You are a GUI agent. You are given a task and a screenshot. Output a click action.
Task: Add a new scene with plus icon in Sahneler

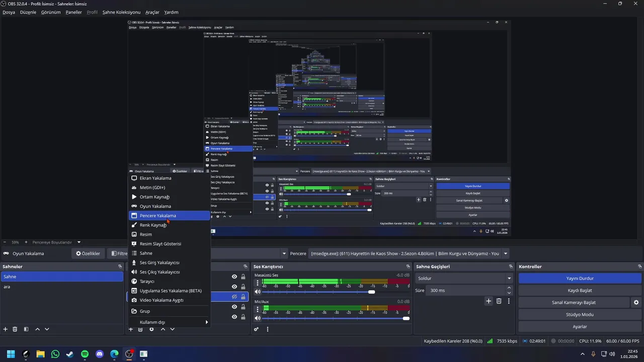click(6, 329)
